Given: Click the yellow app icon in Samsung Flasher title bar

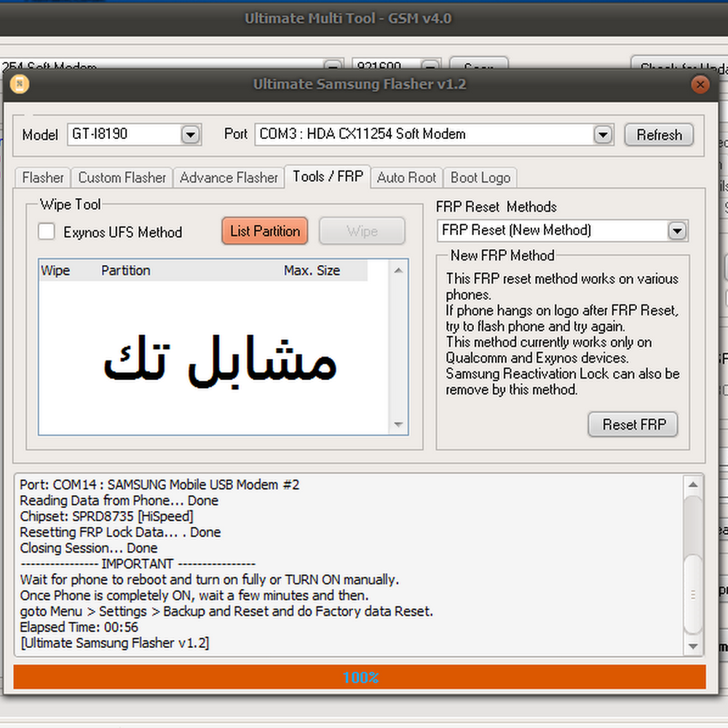Looking at the screenshot, I should pos(20,84).
